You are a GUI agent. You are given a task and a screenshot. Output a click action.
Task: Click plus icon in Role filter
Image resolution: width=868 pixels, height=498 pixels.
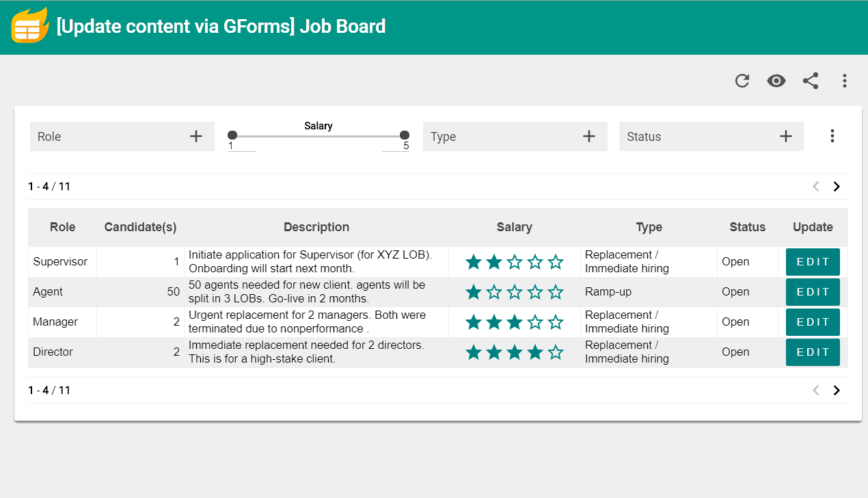[x=196, y=136]
